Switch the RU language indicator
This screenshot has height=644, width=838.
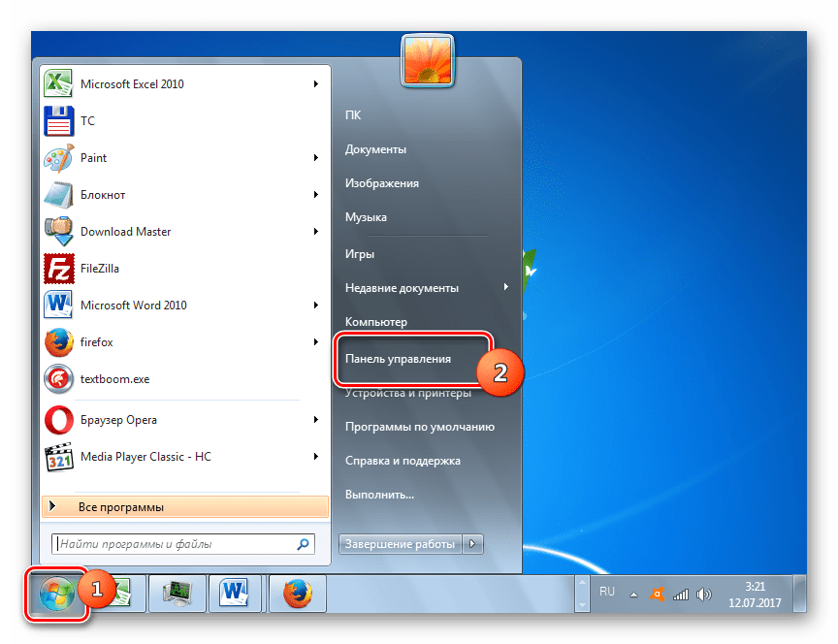tap(607, 591)
